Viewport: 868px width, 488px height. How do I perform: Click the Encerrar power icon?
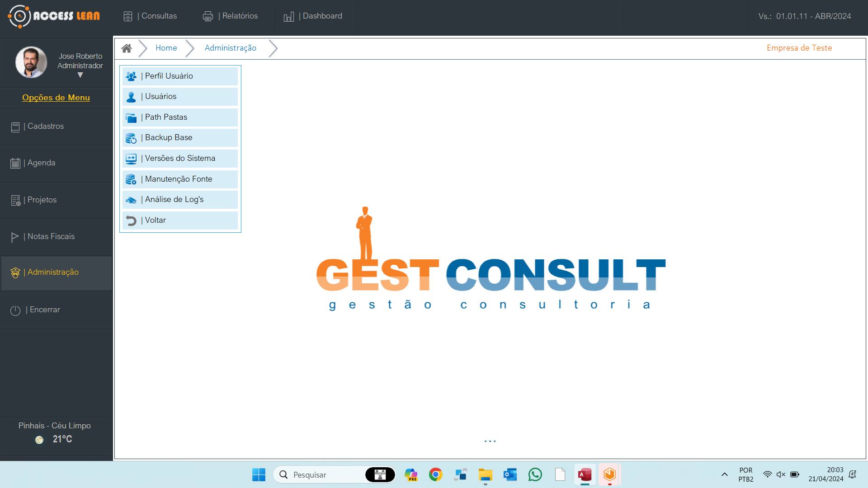click(15, 310)
